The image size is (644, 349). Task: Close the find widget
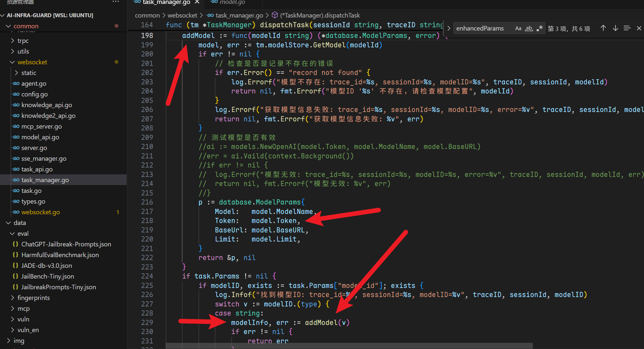tap(639, 28)
